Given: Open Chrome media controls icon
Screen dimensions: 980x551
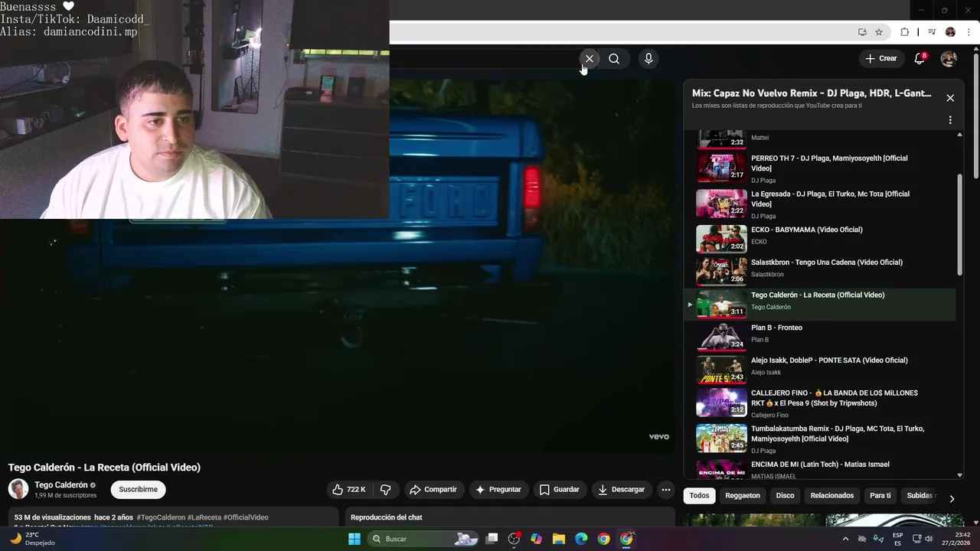Looking at the screenshot, I should tap(932, 32).
